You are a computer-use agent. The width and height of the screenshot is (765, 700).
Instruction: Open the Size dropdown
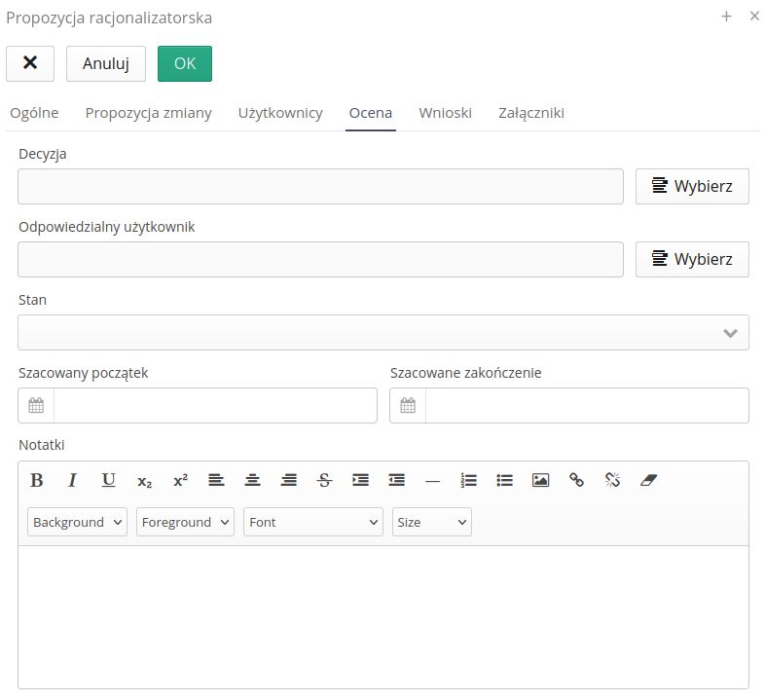[x=431, y=522]
